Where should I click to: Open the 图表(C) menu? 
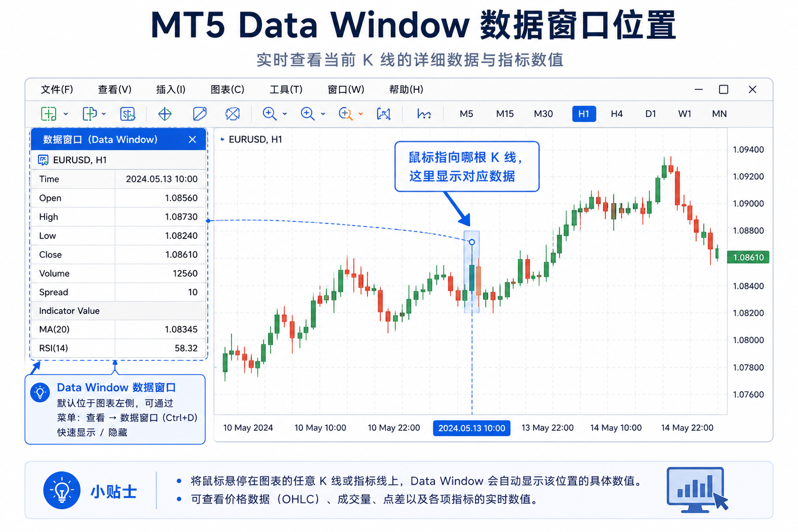228,89
